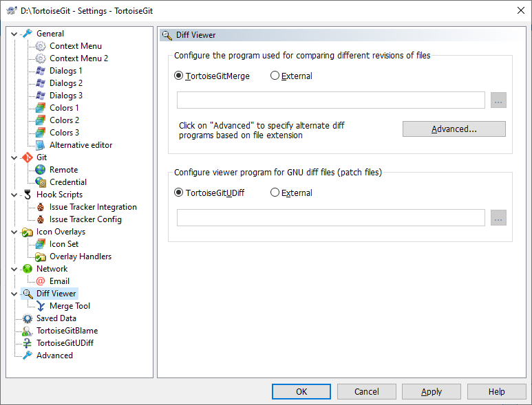532x405 pixels.
Task: Click the Colors 2 icon
Action: [41, 120]
